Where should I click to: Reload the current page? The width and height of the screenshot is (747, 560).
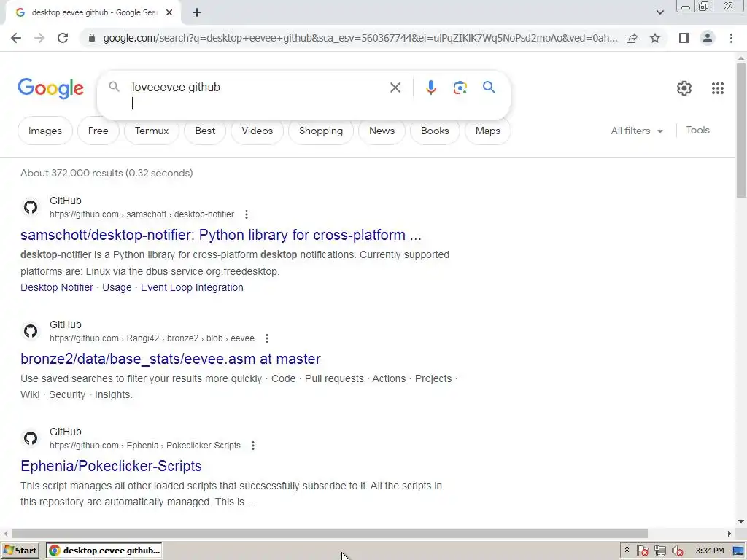point(63,38)
